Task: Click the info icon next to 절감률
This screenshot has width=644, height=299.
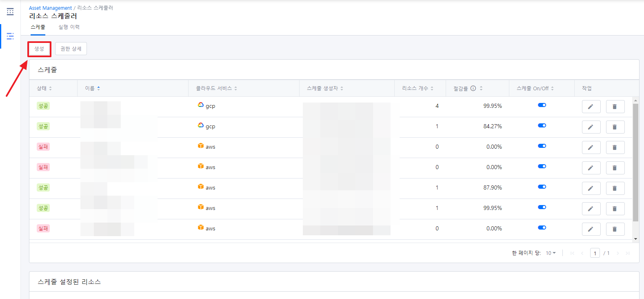Action: [x=473, y=88]
